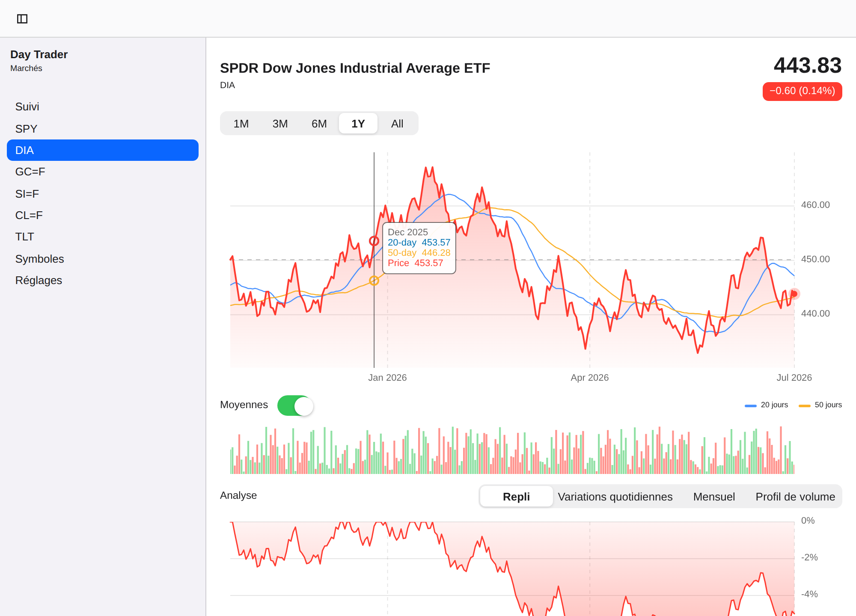856x616 pixels.
Task: Click the Jan 2026 axis label
Action: [x=387, y=377]
